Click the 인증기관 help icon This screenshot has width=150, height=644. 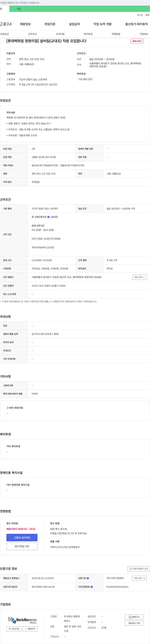pyautogui.click(x=88, y=578)
